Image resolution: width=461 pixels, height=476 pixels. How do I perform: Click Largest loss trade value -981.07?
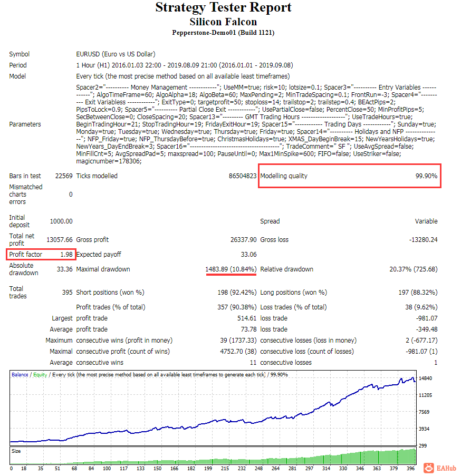[426, 318]
